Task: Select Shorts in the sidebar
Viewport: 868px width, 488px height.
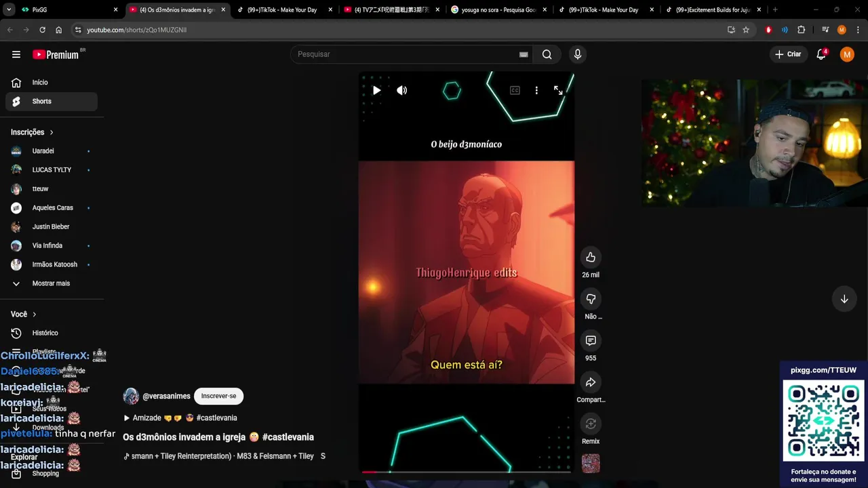Action: click(52, 101)
